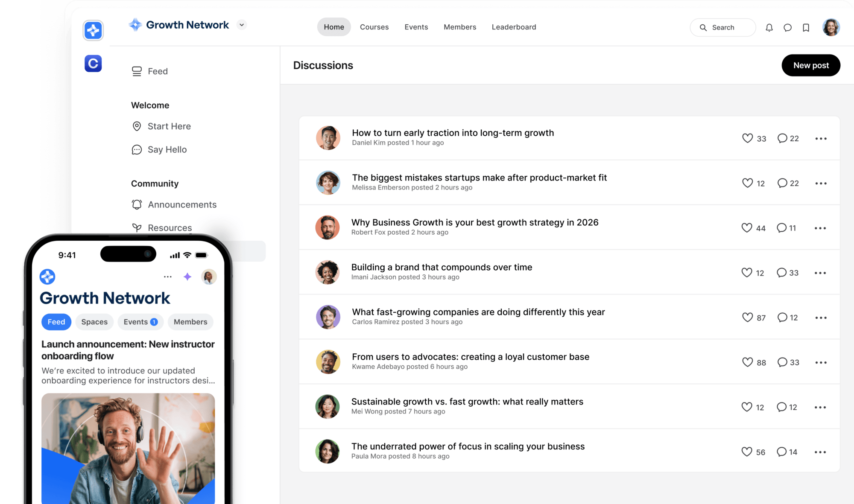Viewport: 854px width, 504px height.
Task: Open the Announcements space
Action: [174, 205]
